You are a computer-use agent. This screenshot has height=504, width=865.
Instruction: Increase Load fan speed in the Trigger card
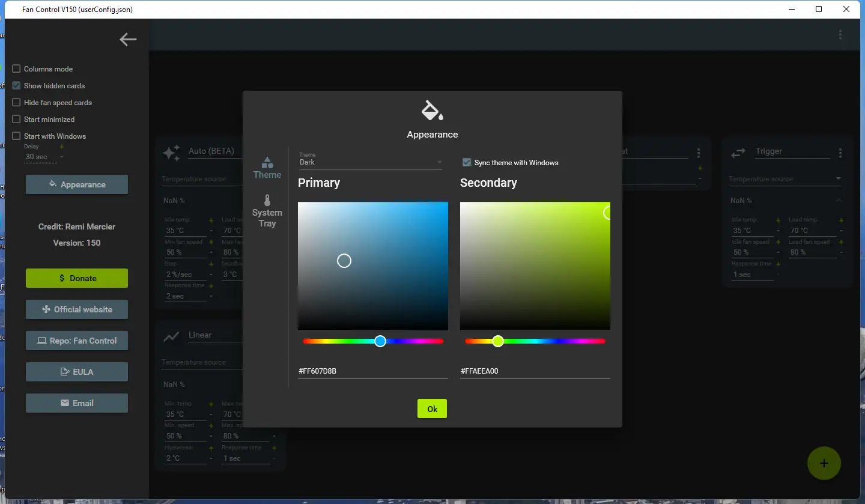pyautogui.click(x=841, y=242)
